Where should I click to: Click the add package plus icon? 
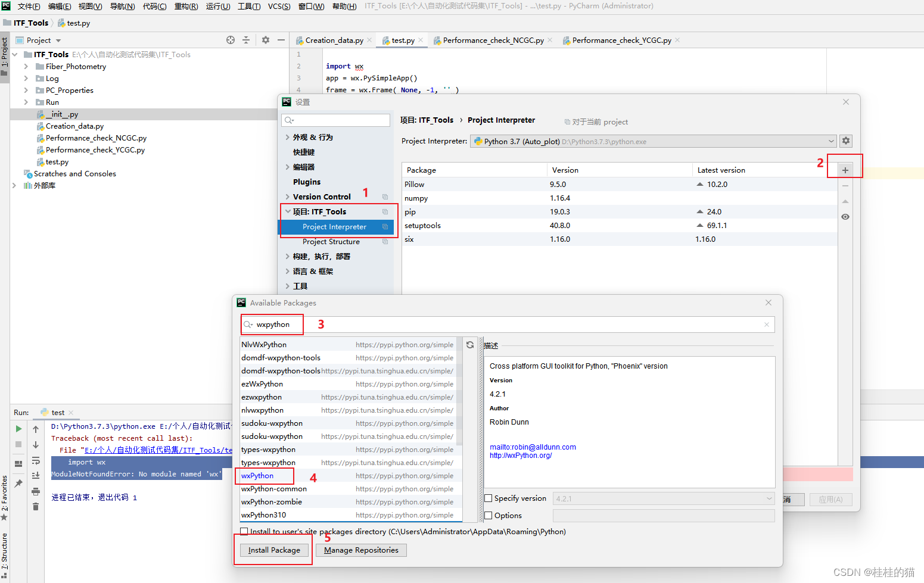tap(845, 170)
